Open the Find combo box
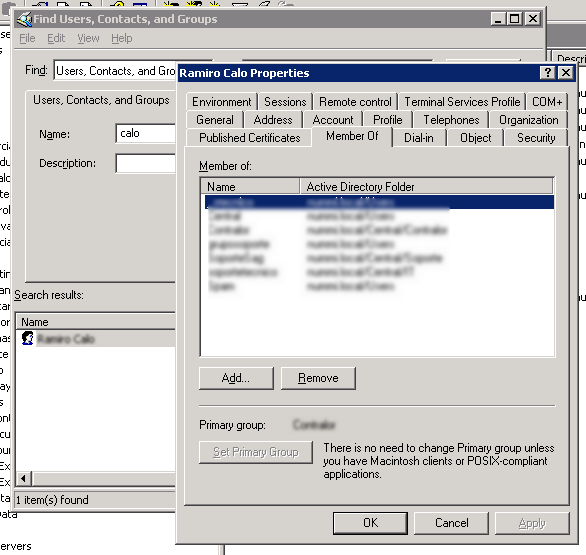This screenshot has height=555, width=586. pyautogui.click(x=115, y=71)
